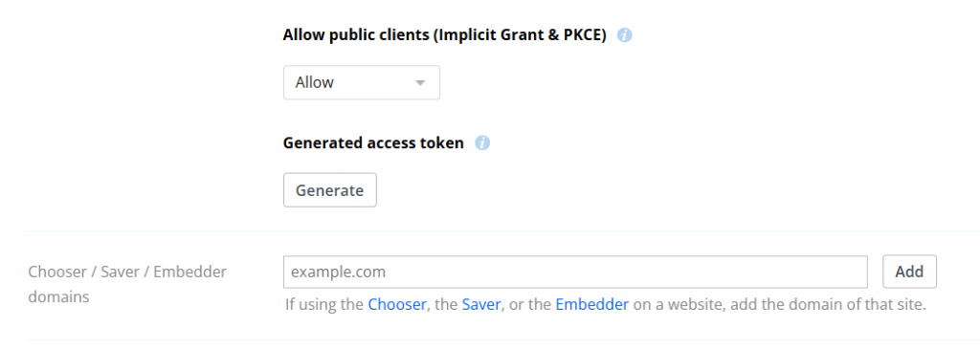
Task: Select the 'Allow' value text in combo box
Action: (314, 82)
